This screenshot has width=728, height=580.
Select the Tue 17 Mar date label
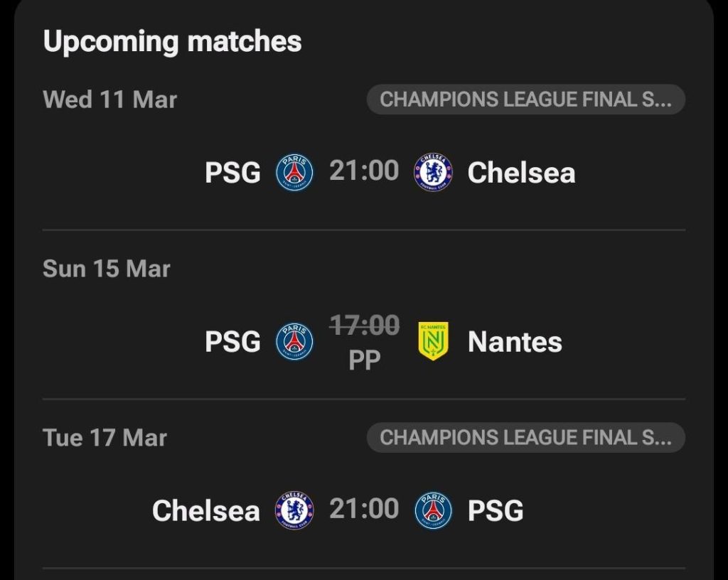tap(104, 437)
